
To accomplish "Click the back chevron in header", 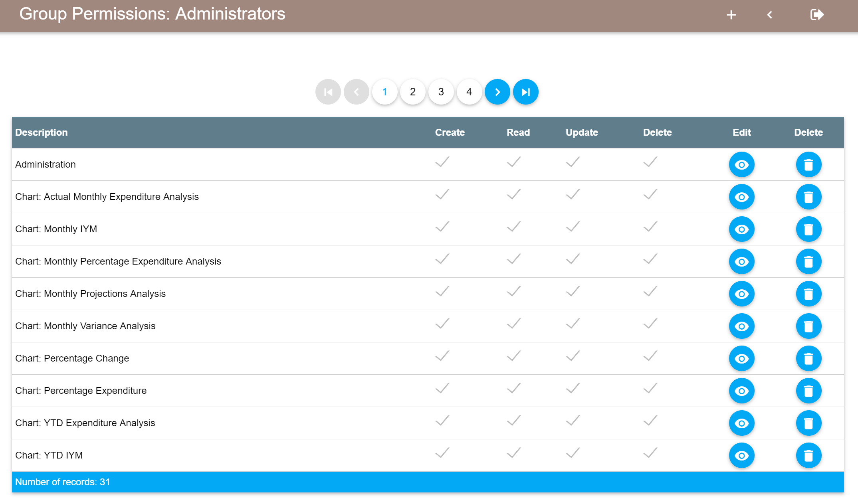I will click(770, 15).
